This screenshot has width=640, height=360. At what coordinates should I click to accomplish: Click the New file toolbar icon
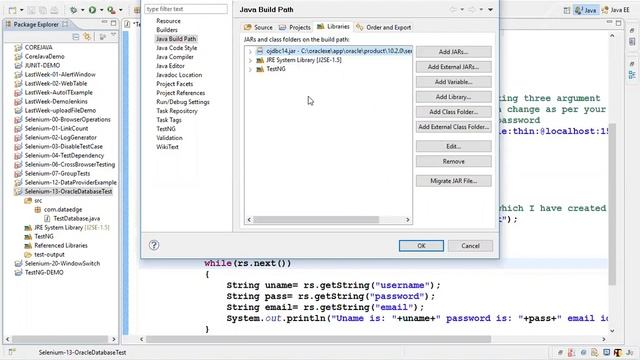point(12,10)
